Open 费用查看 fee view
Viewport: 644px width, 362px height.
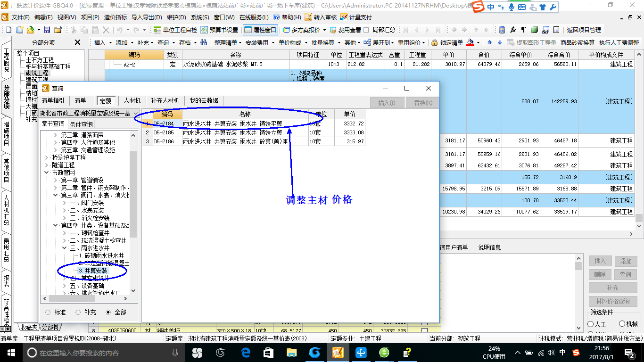(x=346, y=30)
